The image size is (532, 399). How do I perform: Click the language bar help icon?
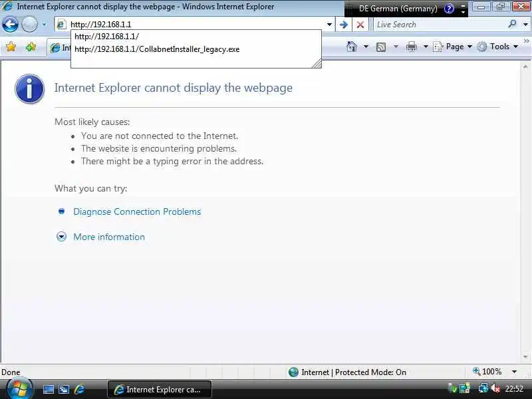(449, 9)
